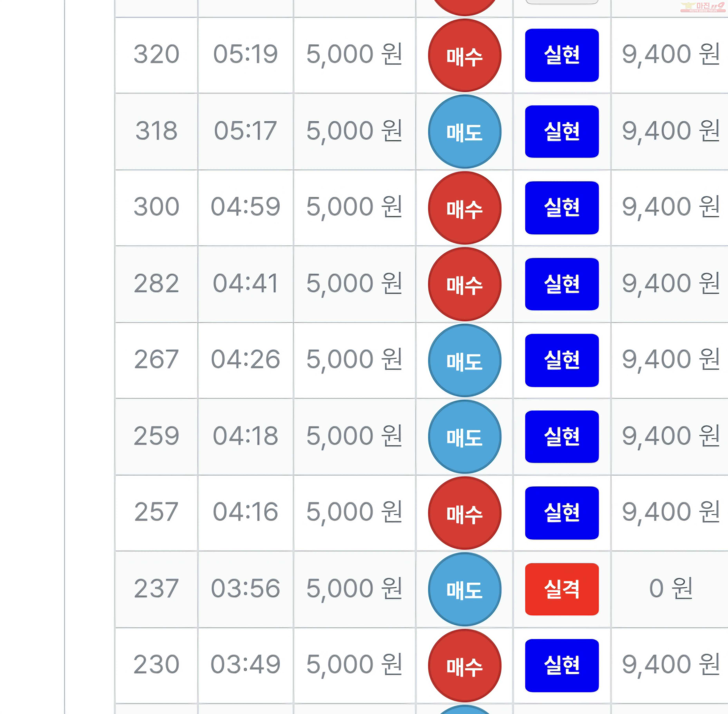Click the 매도 circle in row 267
Viewport: 728px width, 714px height.
pyautogui.click(x=465, y=360)
